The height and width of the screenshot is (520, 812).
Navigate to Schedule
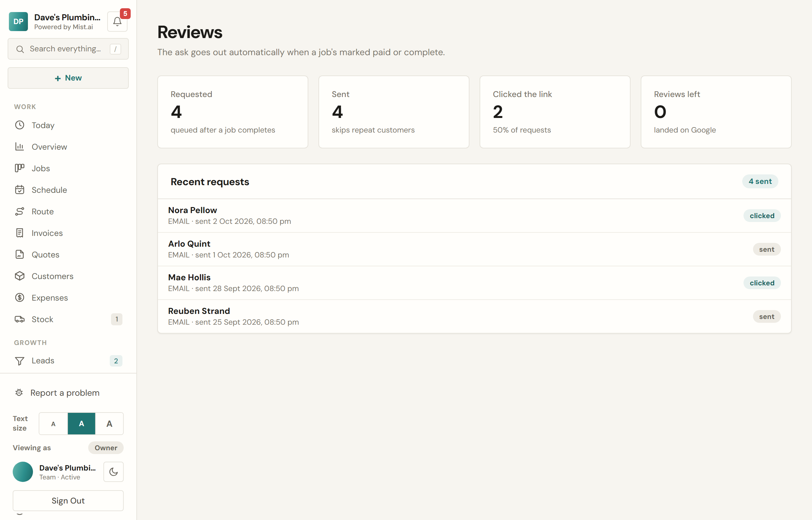coord(68,190)
